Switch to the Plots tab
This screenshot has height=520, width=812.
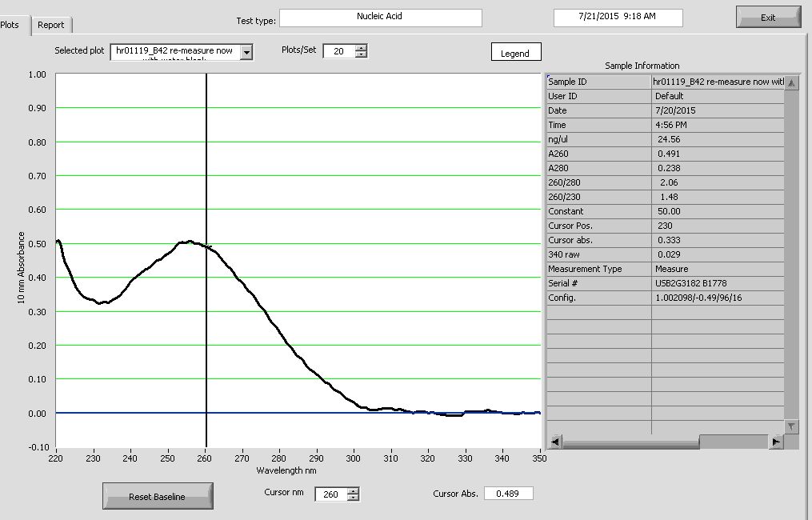[11, 25]
